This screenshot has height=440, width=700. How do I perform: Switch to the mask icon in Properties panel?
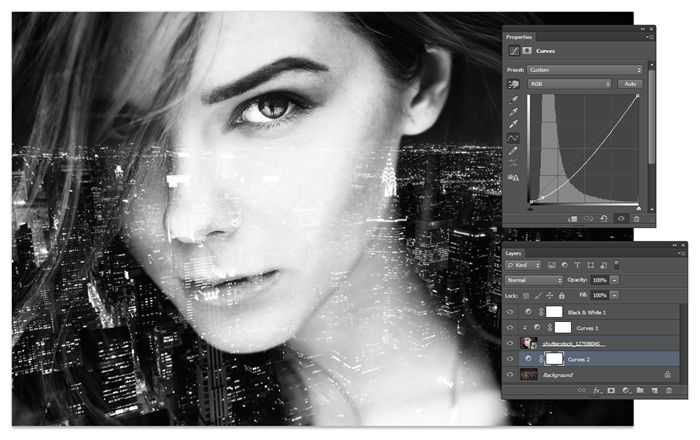point(527,51)
